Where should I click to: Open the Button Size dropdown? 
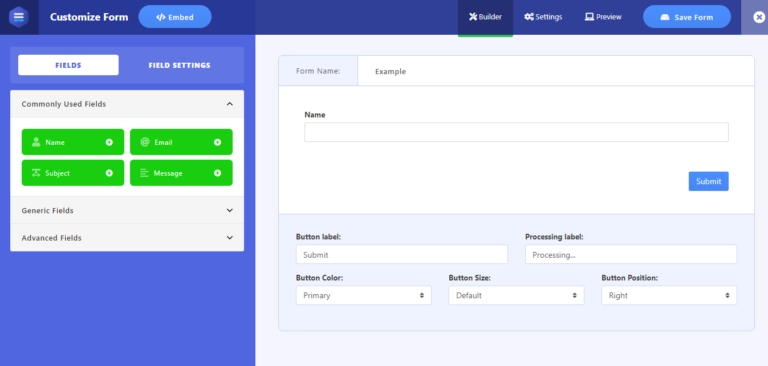pos(516,295)
